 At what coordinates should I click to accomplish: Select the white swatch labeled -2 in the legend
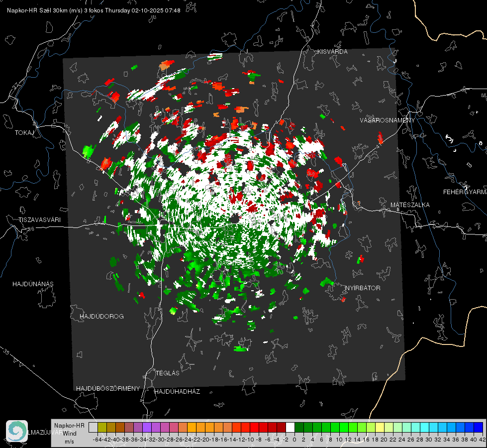click(x=290, y=427)
